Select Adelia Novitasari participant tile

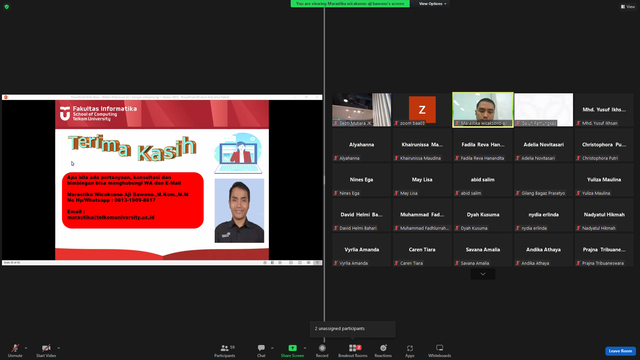coord(543,145)
